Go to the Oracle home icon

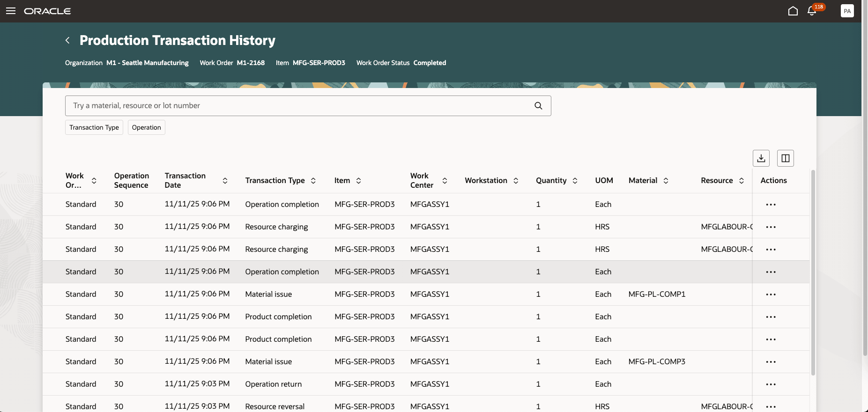click(x=793, y=11)
